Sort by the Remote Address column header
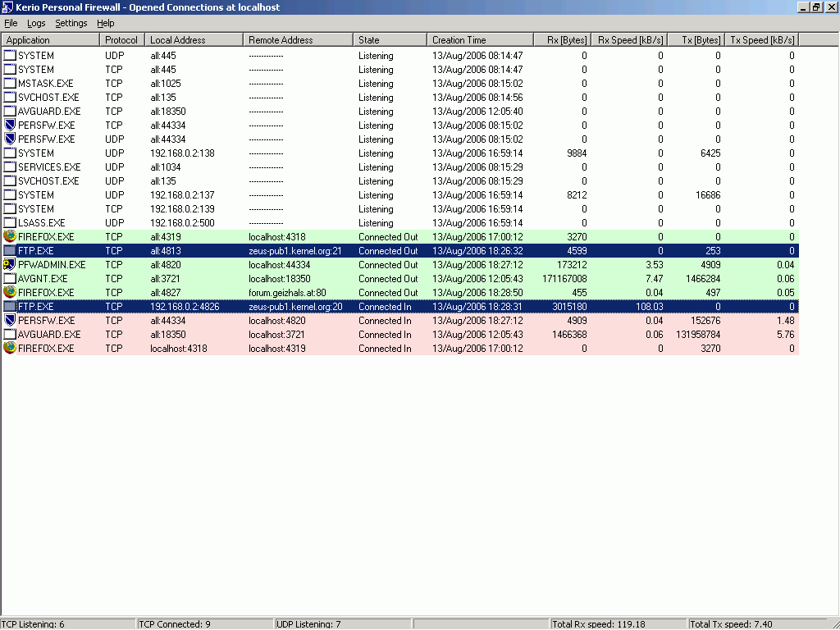This screenshot has height=630, width=840. (x=298, y=39)
